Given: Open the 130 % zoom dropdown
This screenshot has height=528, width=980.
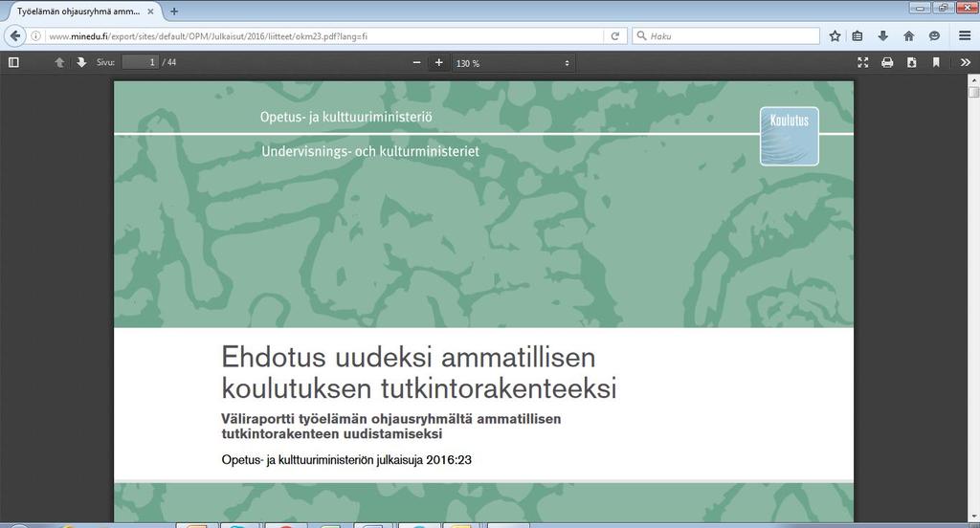Looking at the screenshot, I should 513,63.
